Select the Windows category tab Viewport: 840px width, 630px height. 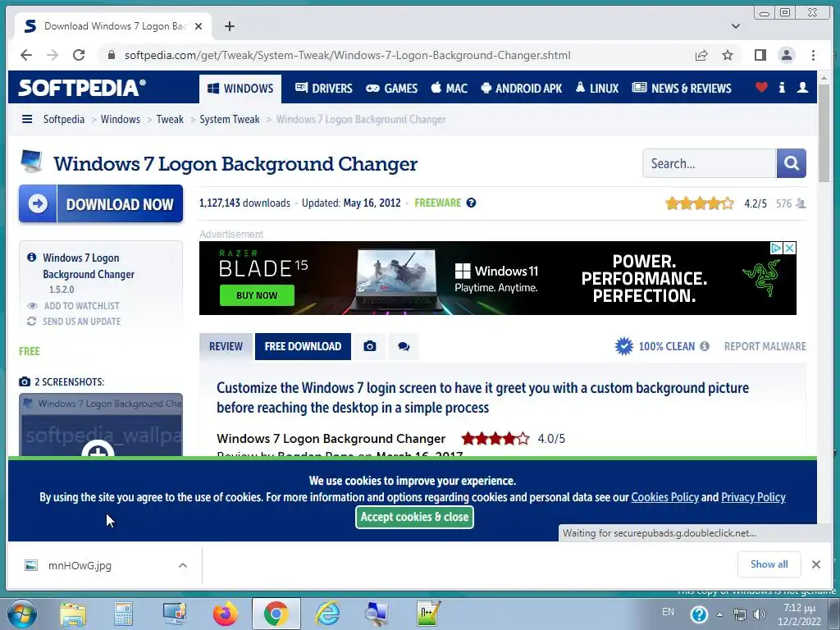point(240,89)
